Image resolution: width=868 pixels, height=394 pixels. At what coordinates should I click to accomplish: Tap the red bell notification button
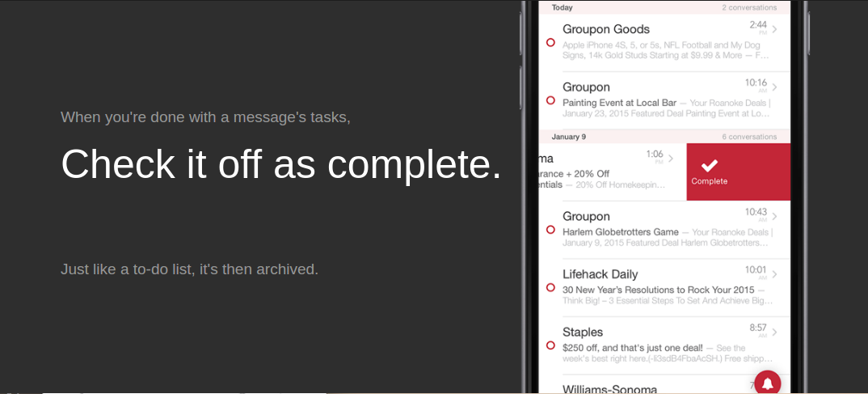[x=768, y=383]
